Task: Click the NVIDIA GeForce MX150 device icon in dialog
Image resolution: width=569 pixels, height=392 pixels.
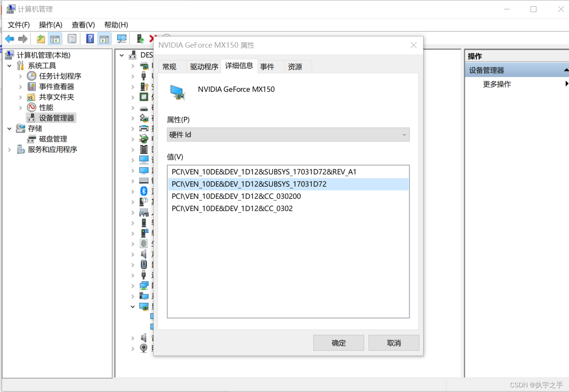Action: 178,93
